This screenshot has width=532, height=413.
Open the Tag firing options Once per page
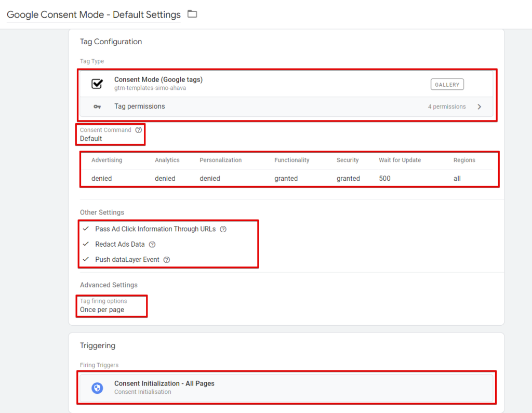[x=102, y=310]
